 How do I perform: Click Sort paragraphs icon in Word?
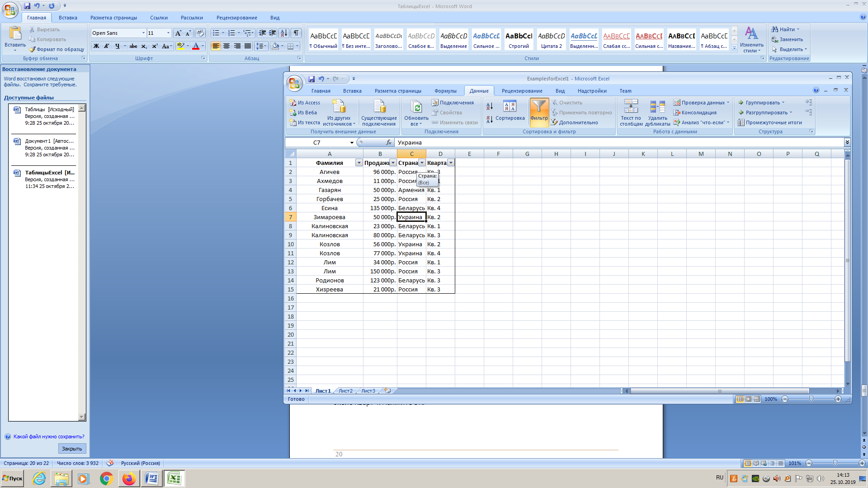click(x=284, y=33)
